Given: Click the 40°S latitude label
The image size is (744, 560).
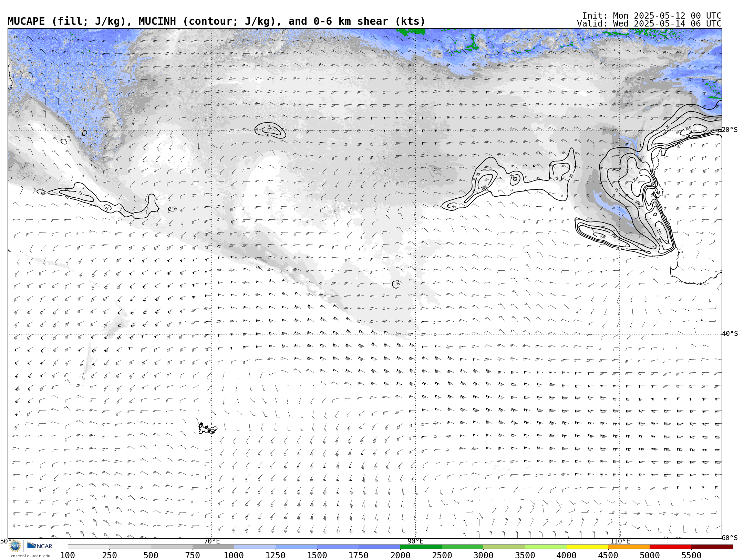Looking at the screenshot, I should pyautogui.click(x=730, y=334).
